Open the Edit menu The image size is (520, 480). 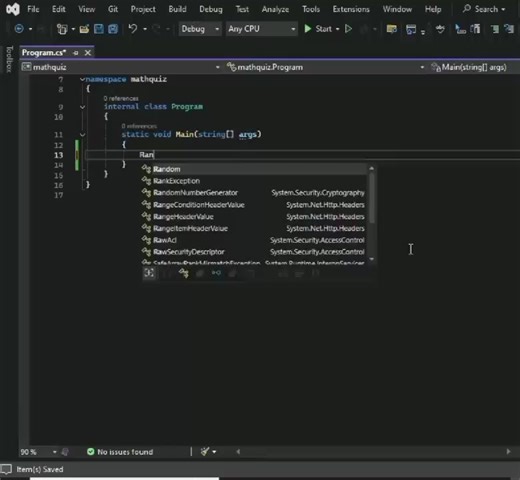tap(59, 9)
